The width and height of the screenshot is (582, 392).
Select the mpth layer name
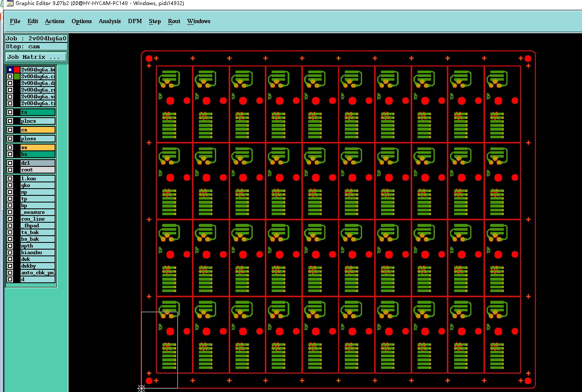(x=38, y=246)
